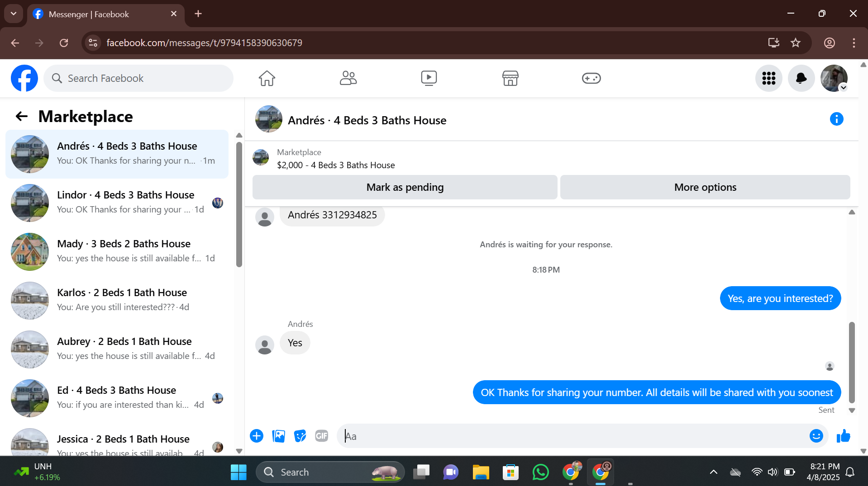Reload the page
This screenshot has width=868, height=486.
pyautogui.click(x=64, y=43)
